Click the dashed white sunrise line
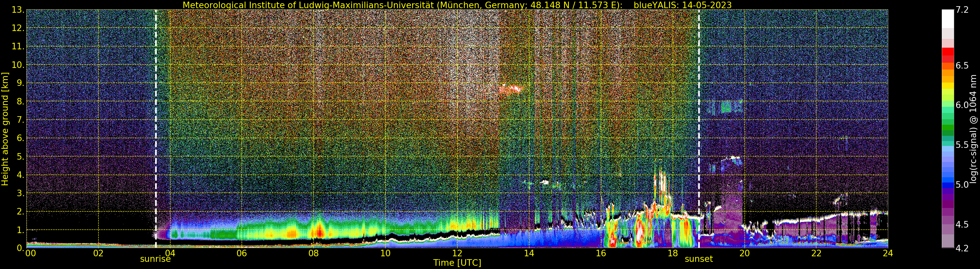 [x=155, y=129]
